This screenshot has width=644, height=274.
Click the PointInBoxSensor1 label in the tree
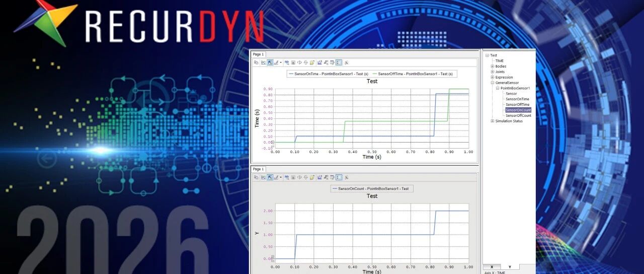point(515,88)
